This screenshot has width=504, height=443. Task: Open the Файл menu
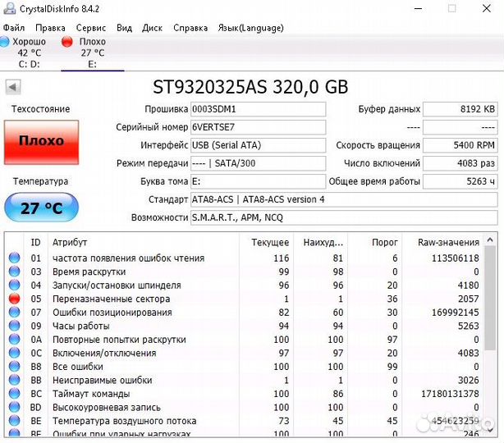pyautogui.click(x=14, y=28)
